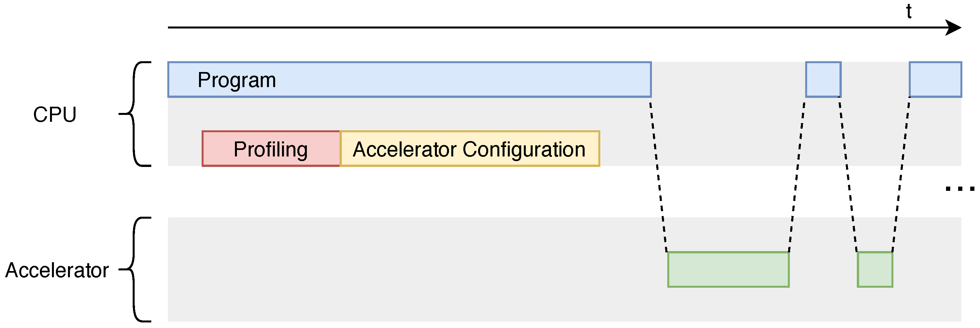Select the small green accelerator block
The height and width of the screenshot is (328, 980).
coord(875,269)
